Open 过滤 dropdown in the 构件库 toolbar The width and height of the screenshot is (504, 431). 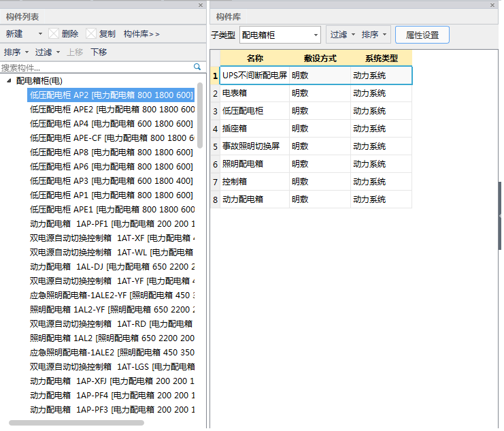click(343, 35)
